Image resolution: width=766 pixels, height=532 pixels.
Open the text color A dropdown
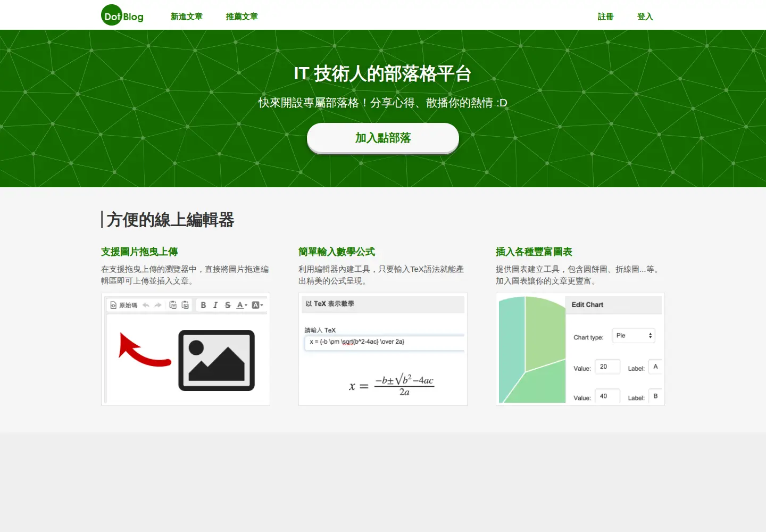click(242, 305)
